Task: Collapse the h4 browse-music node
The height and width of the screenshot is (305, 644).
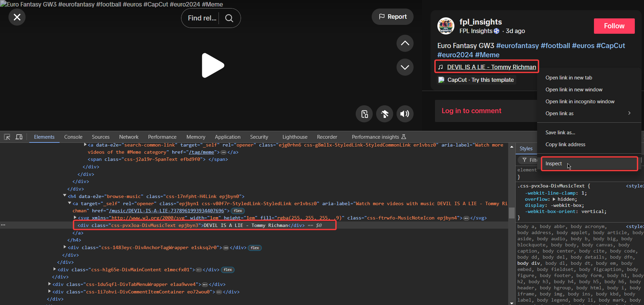Action: pyautogui.click(x=65, y=196)
